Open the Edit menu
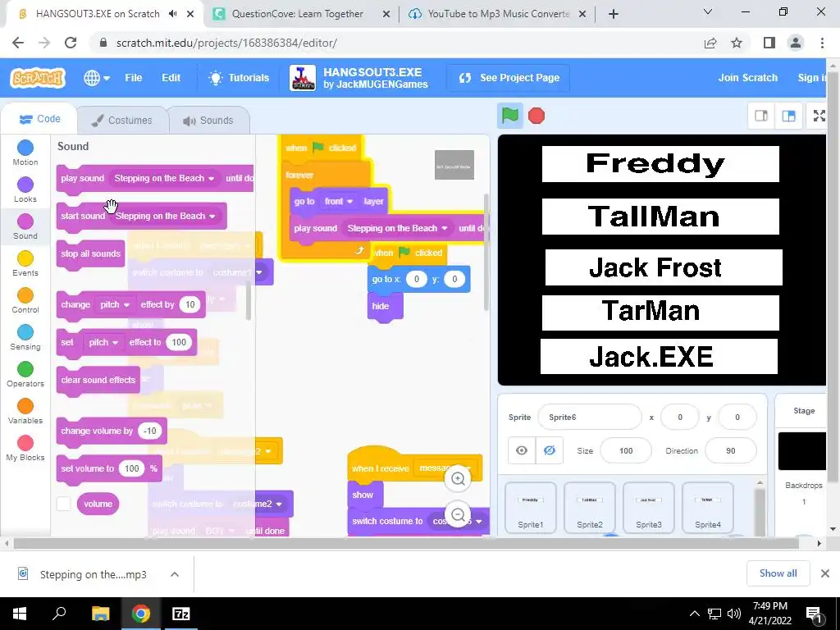The height and width of the screenshot is (630, 840). point(171,78)
